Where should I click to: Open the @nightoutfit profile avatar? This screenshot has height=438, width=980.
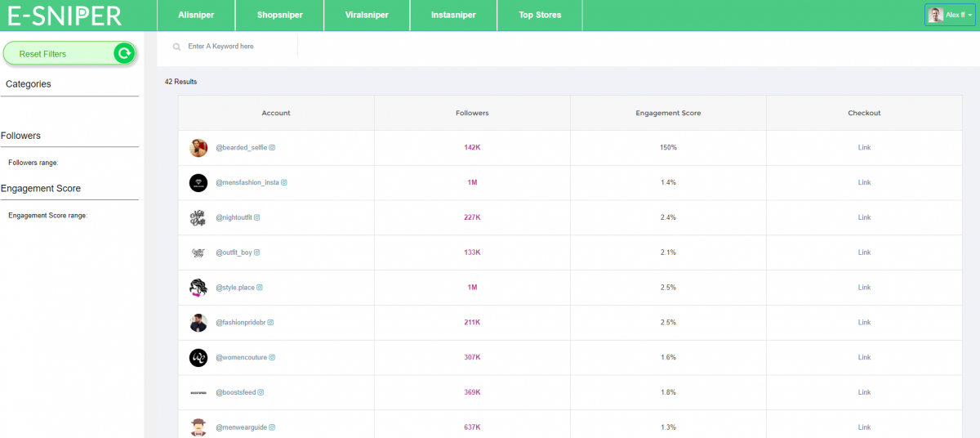coord(198,217)
